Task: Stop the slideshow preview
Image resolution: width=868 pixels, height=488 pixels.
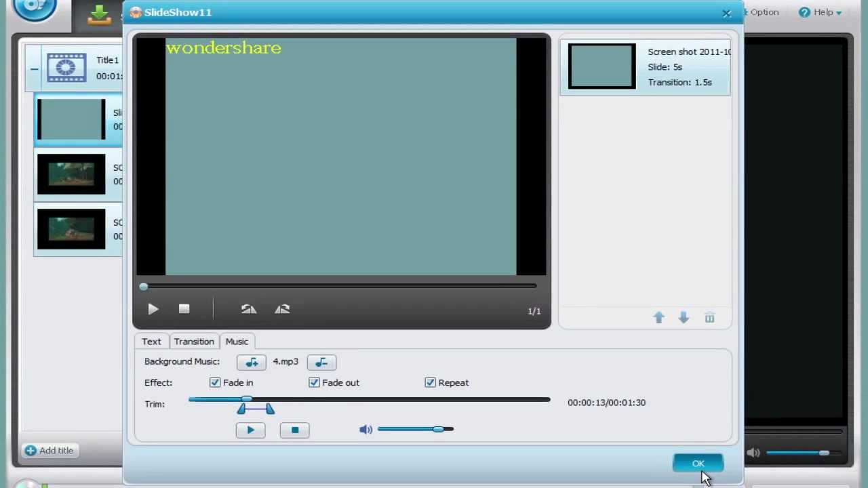Action: [x=184, y=309]
